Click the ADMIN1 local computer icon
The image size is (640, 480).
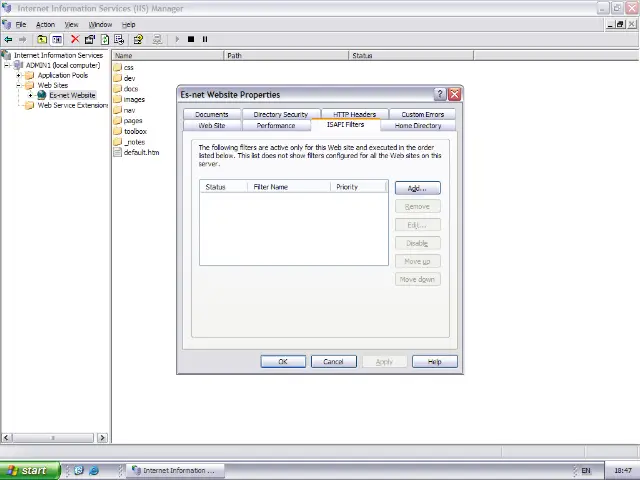point(18,65)
